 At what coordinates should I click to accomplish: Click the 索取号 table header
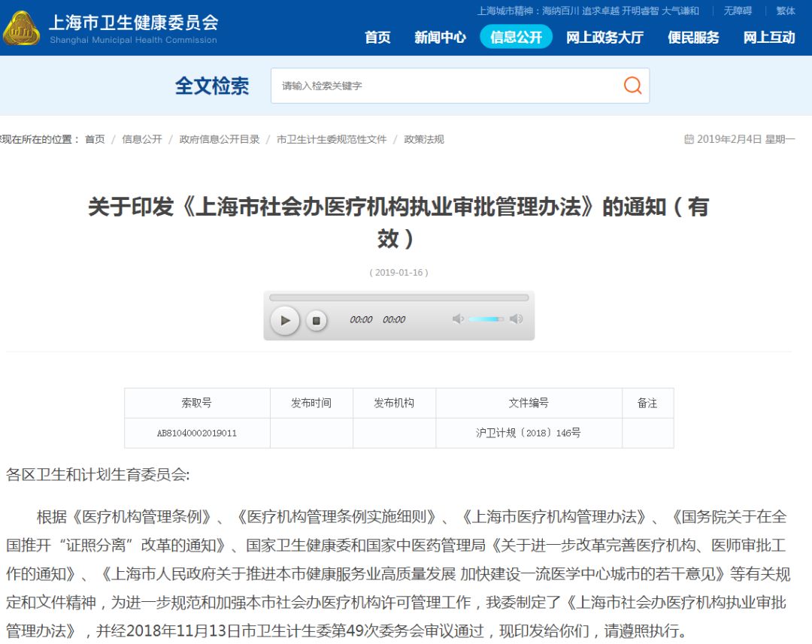[x=197, y=403]
